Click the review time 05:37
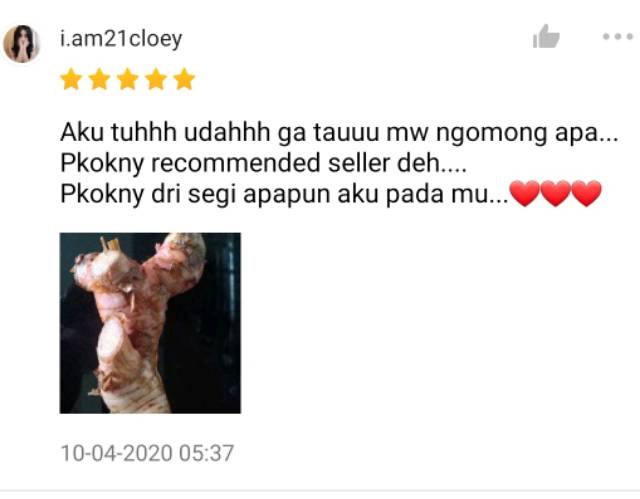640x499 pixels. point(207,453)
